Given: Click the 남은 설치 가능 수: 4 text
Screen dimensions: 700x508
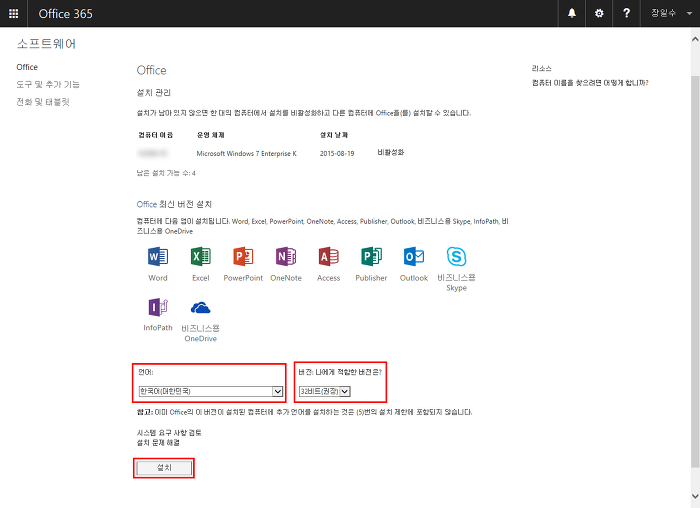Looking at the screenshot, I should coord(166,173).
